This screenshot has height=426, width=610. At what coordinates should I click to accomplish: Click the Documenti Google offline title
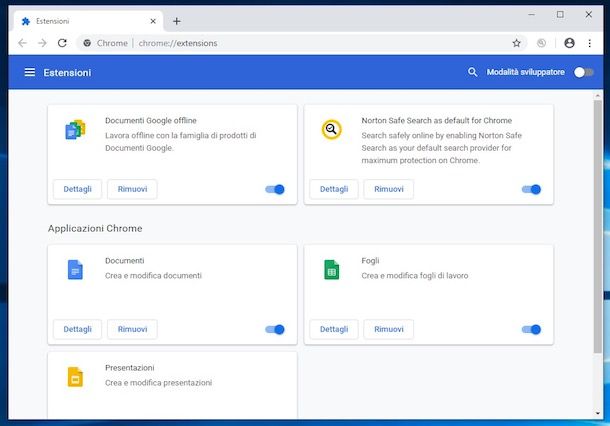(151, 121)
